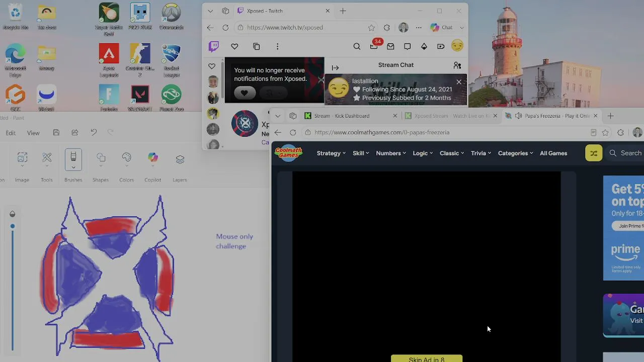This screenshot has height=362, width=644.
Task: Bookmark the Coolmath page with star icon
Action: [605, 132]
